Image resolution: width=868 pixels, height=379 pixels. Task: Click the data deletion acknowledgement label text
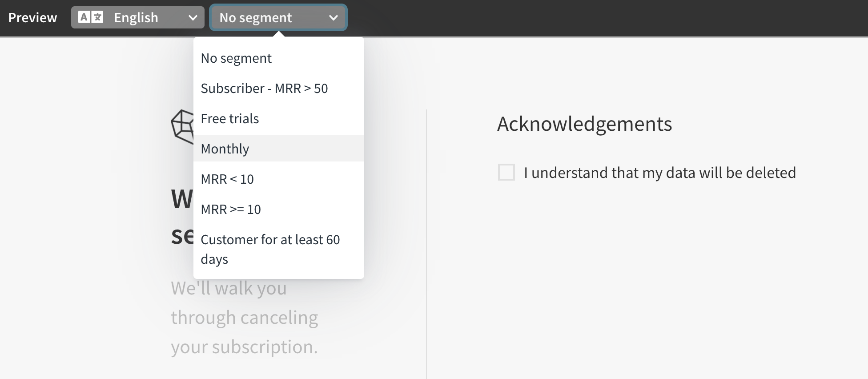point(660,173)
